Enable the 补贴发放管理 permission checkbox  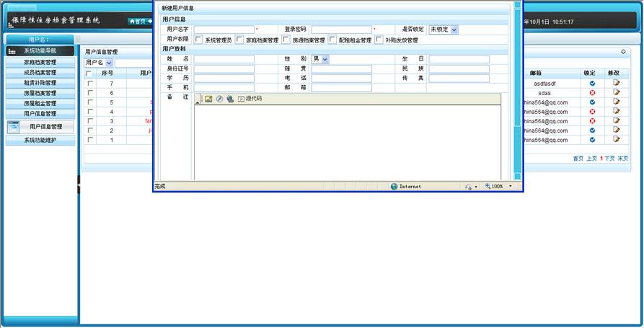(x=379, y=40)
